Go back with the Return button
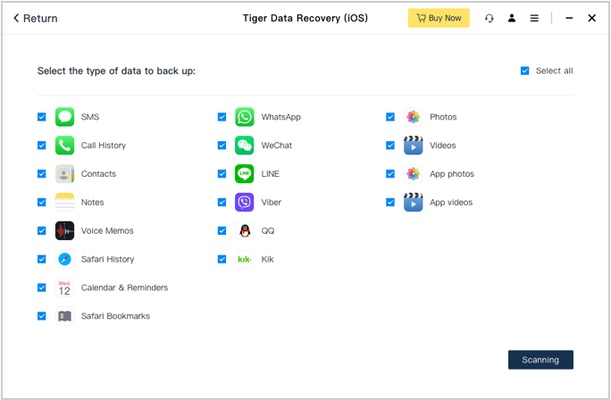The width and height of the screenshot is (611, 400). point(35,18)
